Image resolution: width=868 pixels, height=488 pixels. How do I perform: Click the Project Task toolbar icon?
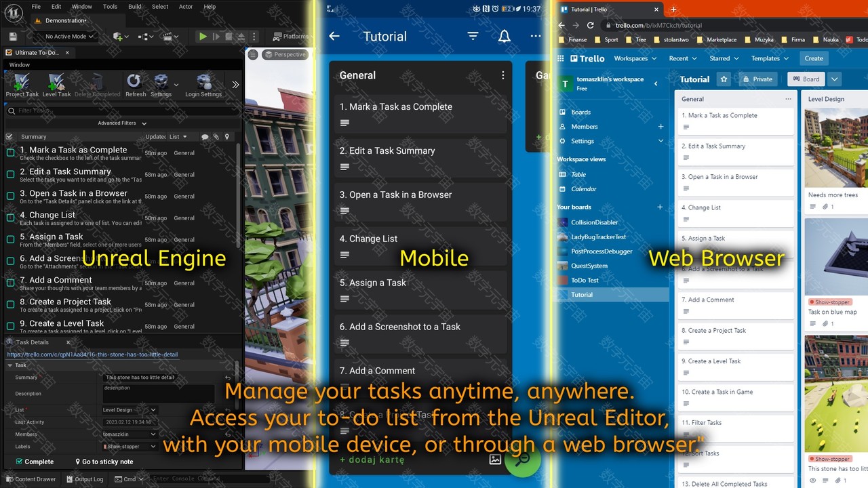(22, 85)
